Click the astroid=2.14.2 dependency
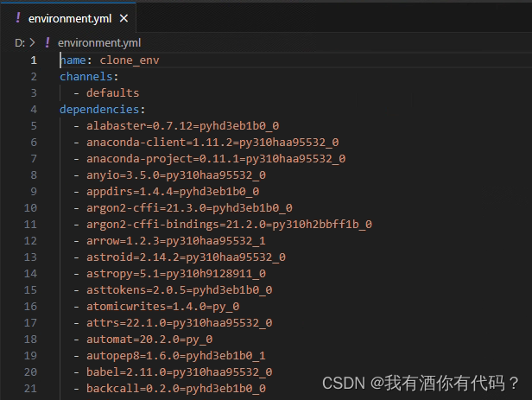Screen dimensions: 532x400 (186, 257)
